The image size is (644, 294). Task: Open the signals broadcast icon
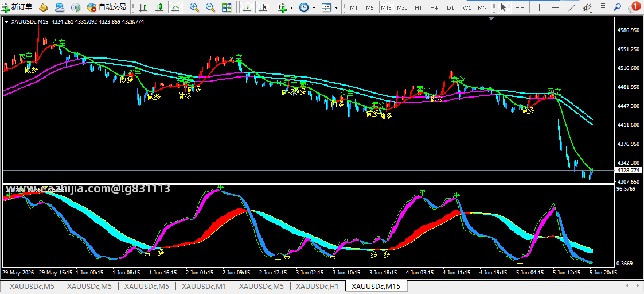[x=76, y=7]
